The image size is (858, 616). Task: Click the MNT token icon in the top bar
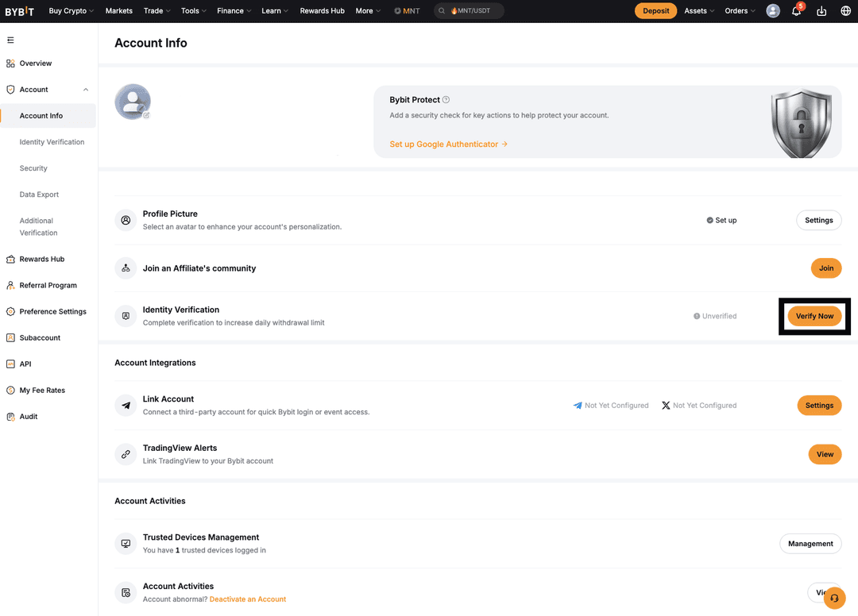(407, 11)
